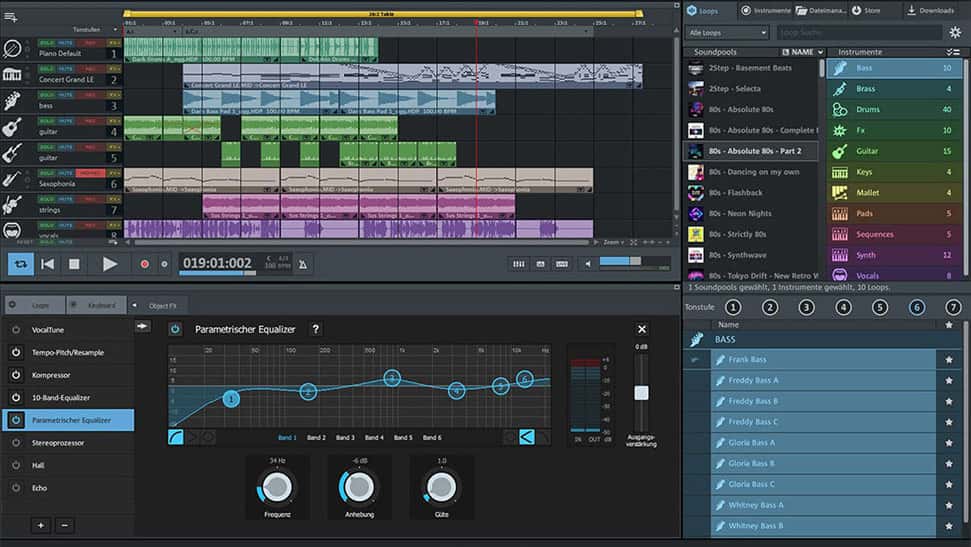
Task: Click the violin icon on strings track
Action: click(x=12, y=205)
